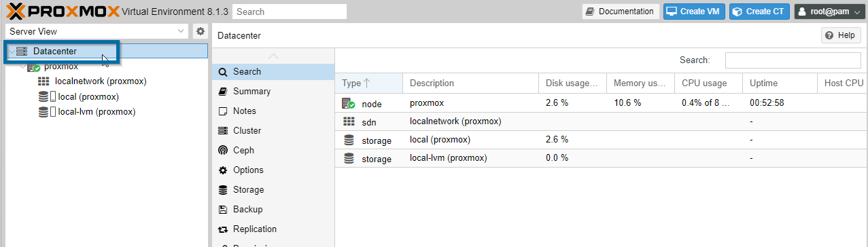Click the local storage database icon in the tree
The width and height of the screenshot is (868, 247).
(x=44, y=96)
